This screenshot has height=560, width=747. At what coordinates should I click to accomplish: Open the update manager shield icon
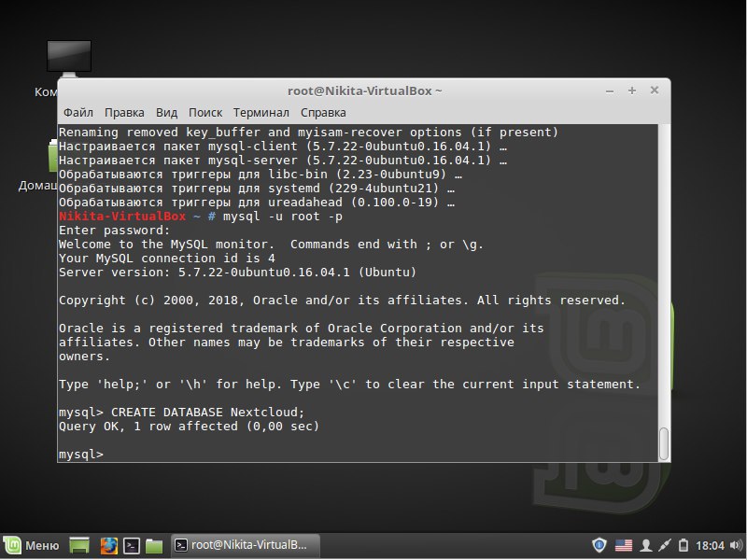click(599, 545)
